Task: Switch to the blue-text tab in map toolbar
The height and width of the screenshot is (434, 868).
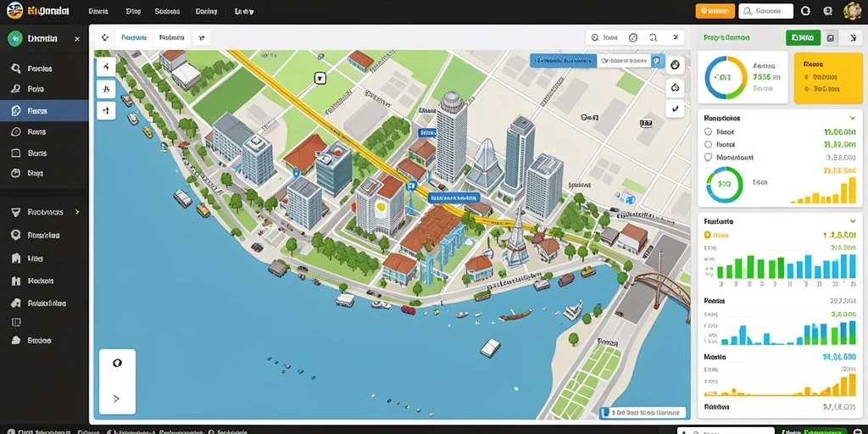Action: [134, 37]
